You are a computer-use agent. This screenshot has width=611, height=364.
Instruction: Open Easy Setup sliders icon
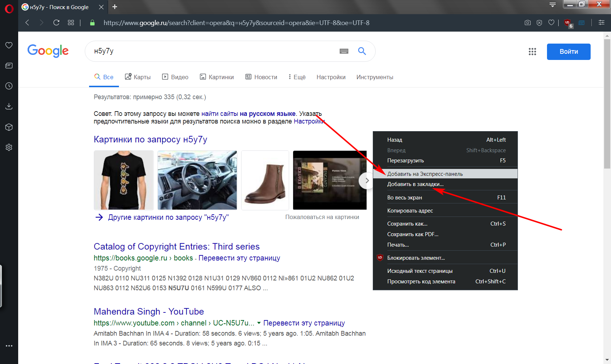tap(602, 23)
